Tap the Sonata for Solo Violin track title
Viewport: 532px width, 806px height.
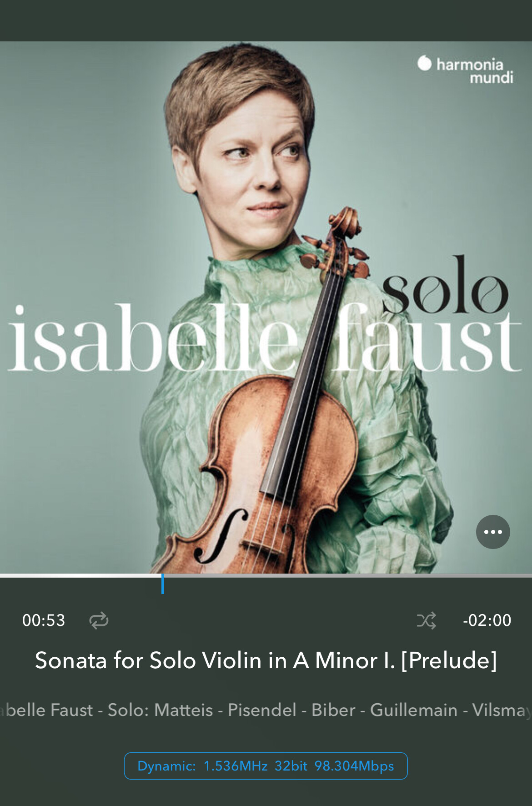click(266, 660)
